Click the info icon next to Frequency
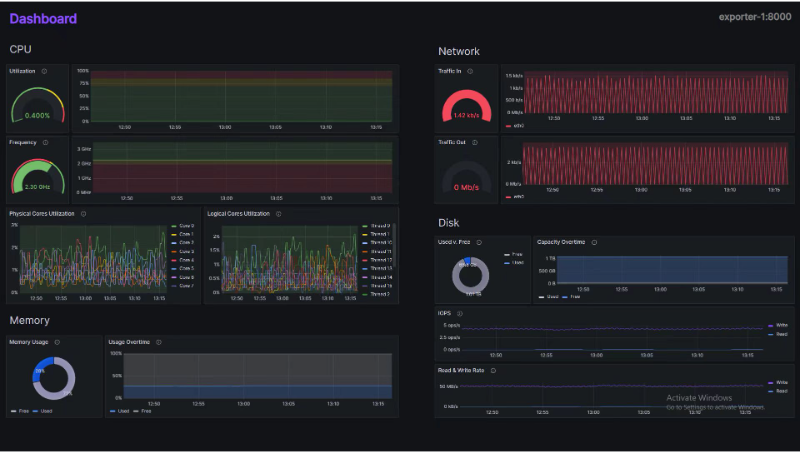The image size is (800, 453). pyautogui.click(x=45, y=143)
